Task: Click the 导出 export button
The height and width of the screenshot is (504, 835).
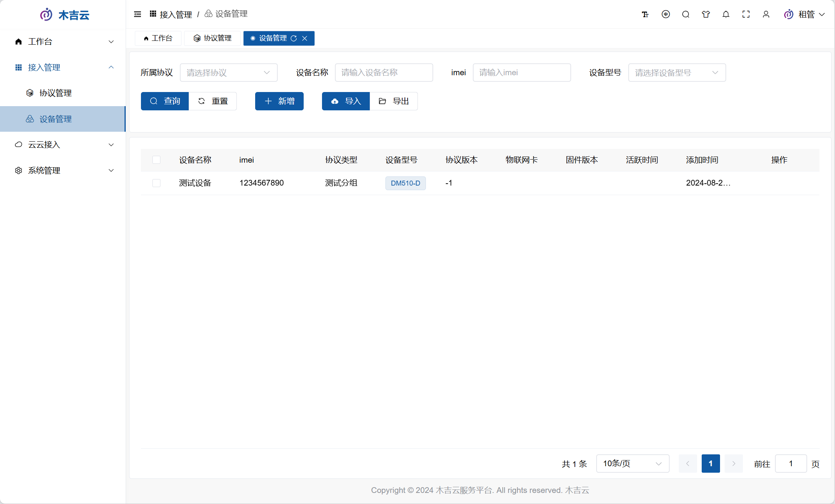Action: (394, 101)
